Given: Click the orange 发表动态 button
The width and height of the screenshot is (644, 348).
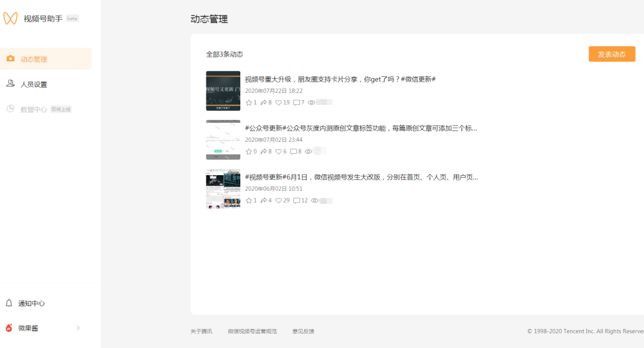Looking at the screenshot, I should 612,54.
